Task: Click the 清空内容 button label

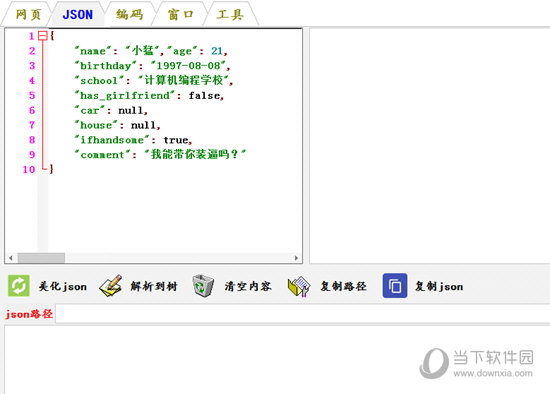Action: tap(248, 287)
